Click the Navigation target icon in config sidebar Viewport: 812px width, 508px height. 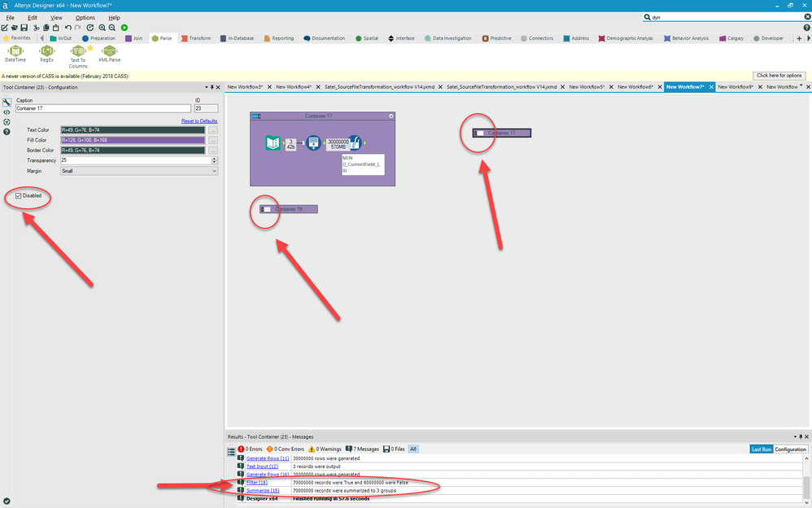[x=7, y=122]
